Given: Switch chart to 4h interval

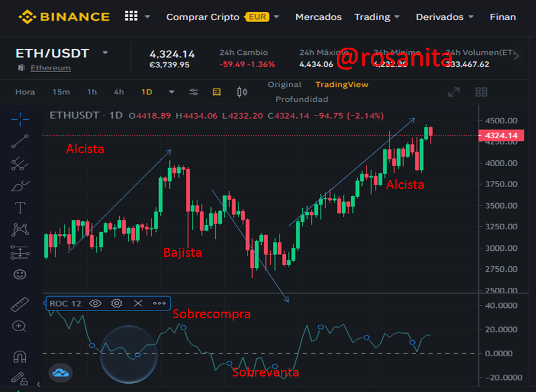Looking at the screenshot, I should tap(119, 92).
